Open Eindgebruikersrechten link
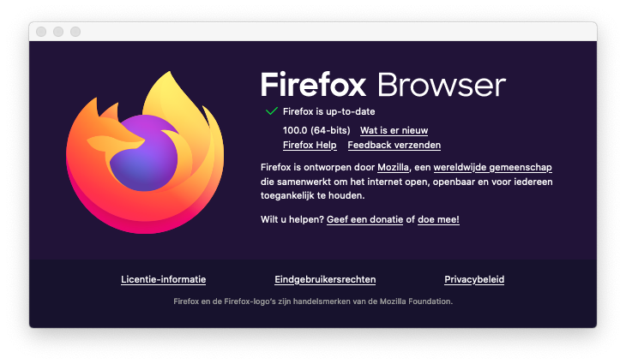 coord(325,279)
